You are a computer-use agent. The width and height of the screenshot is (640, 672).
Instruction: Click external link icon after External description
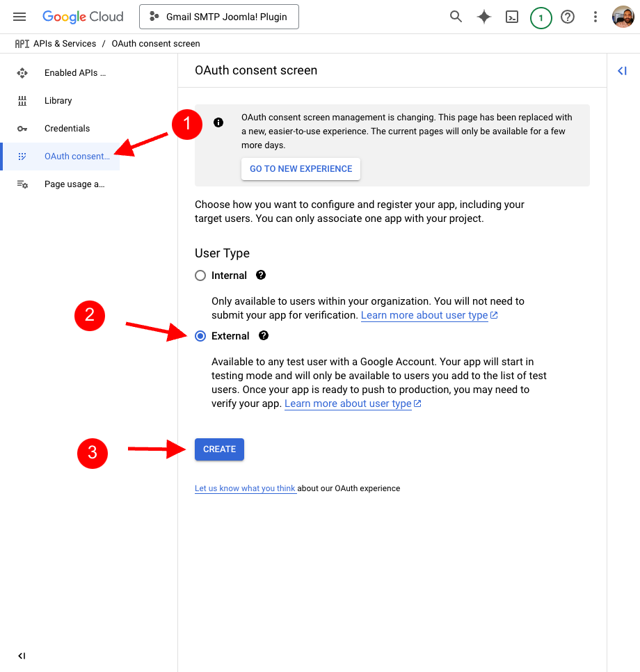coord(417,403)
